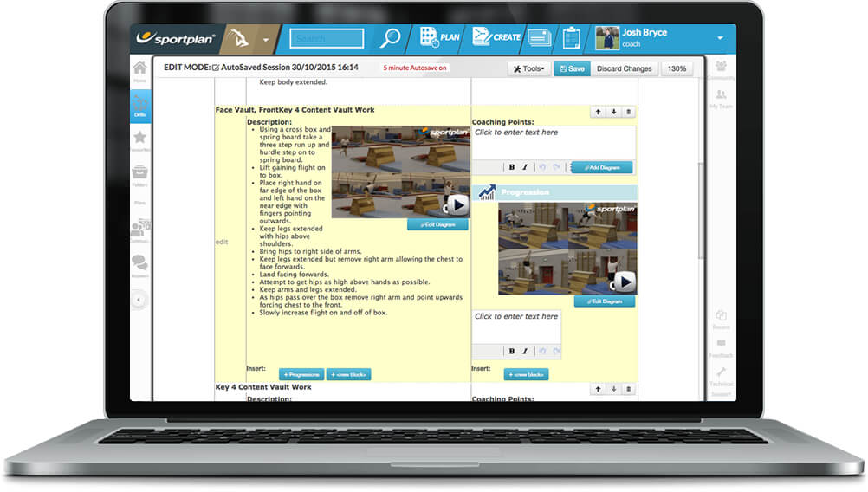Click the edit icon beside AutoSaved Session

pyautogui.click(x=216, y=68)
